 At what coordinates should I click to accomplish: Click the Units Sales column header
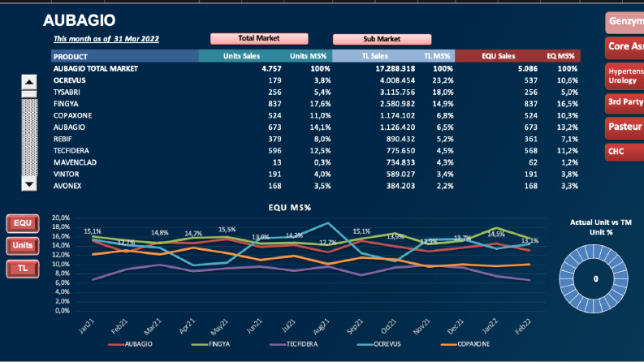(x=241, y=56)
